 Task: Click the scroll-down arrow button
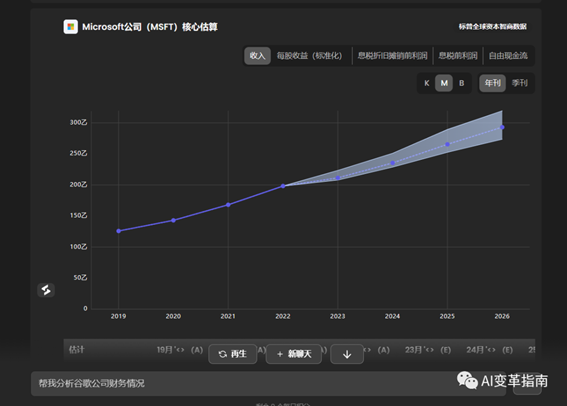pos(347,354)
